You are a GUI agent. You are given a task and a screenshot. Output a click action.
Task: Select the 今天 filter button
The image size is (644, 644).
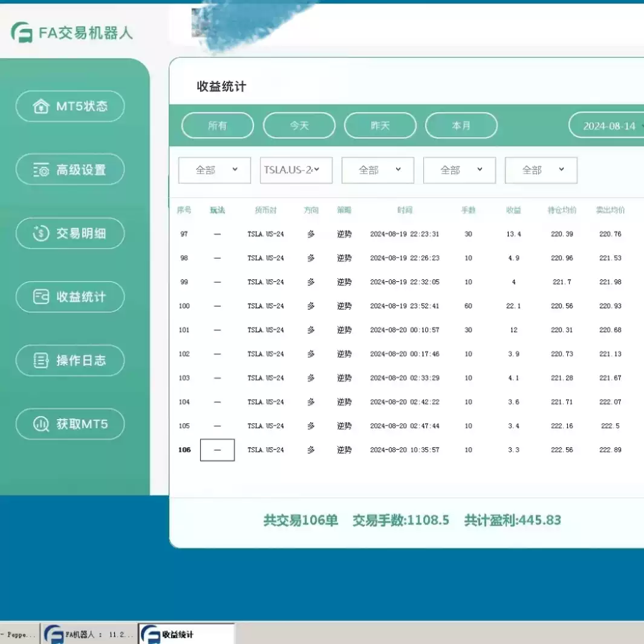click(299, 125)
